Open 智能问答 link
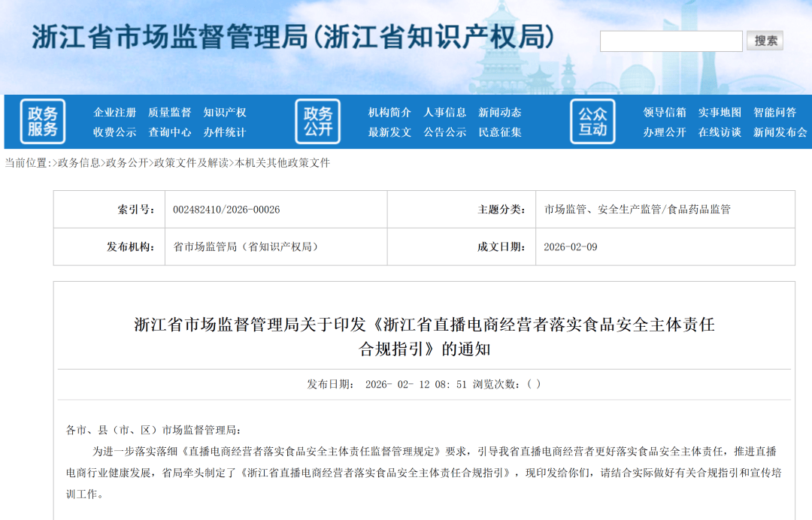This screenshot has width=812, height=520. tap(774, 113)
